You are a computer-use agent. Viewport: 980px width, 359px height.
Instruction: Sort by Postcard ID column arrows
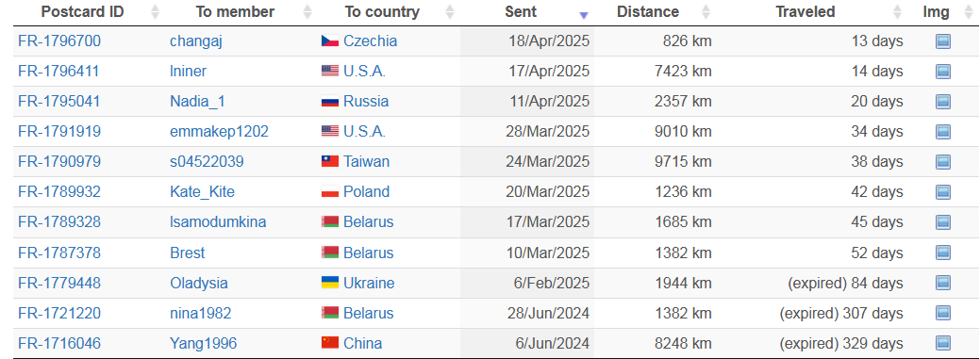click(x=155, y=12)
